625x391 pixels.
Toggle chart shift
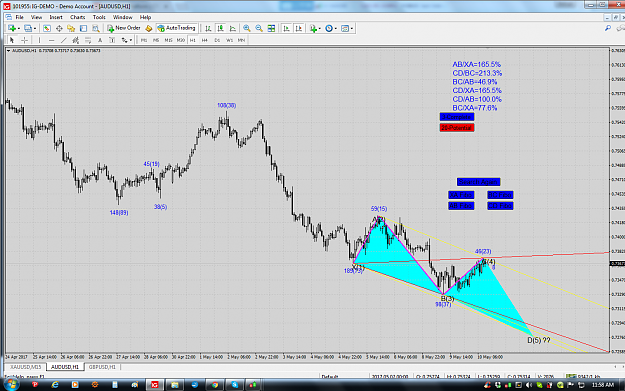click(x=299, y=28)
